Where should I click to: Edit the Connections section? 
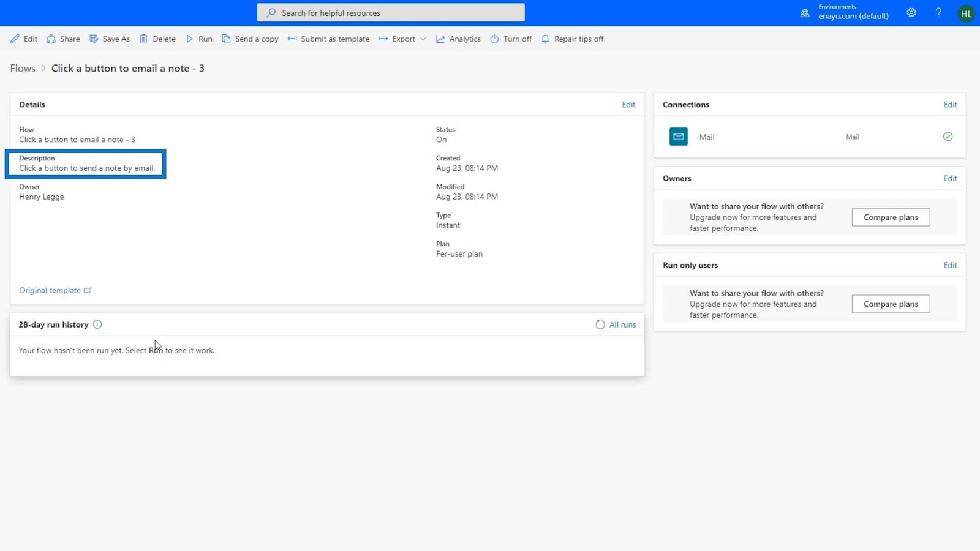[x=950, y=105]
